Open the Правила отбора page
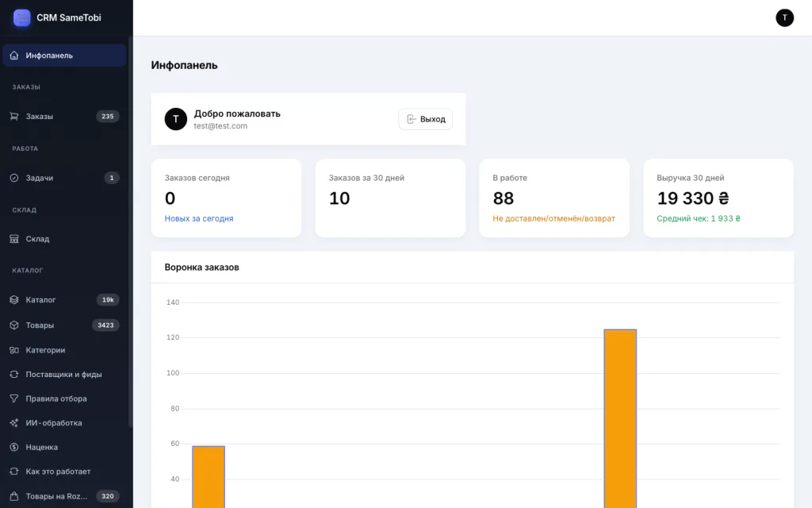 (x=64, y=398)
